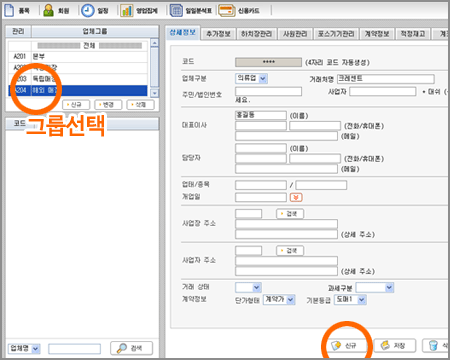Viewport: 450px width, 360px height.
Task: Click the 관리 column header
Action: pos(19,31)
